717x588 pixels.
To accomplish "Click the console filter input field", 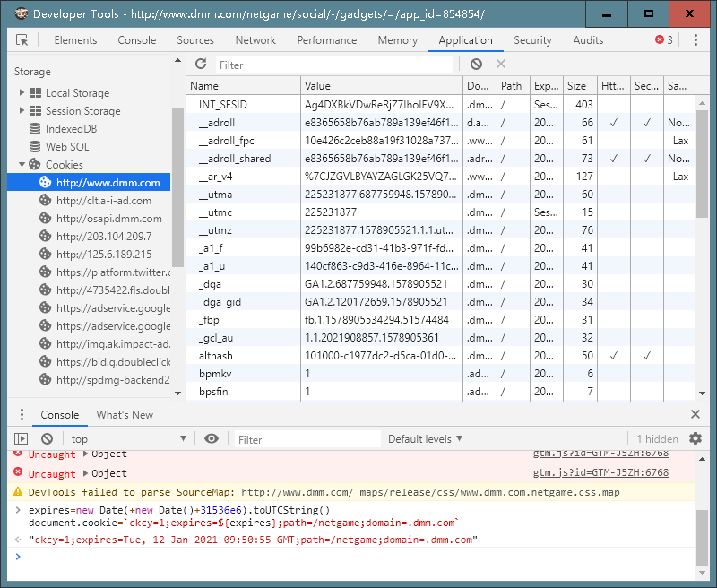I will click(x=307, y=439).
